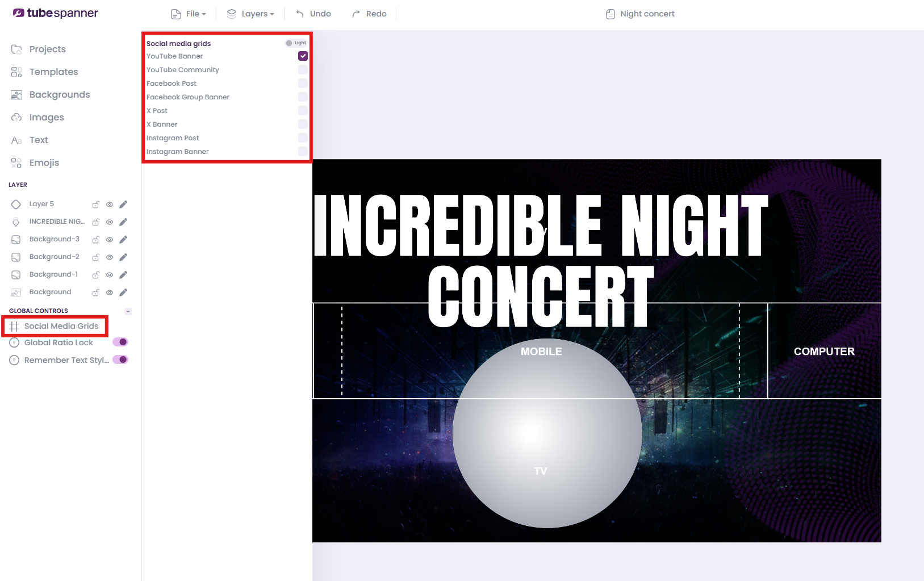Switch the grid Light mode slider
924x581 pixels.
296,43
